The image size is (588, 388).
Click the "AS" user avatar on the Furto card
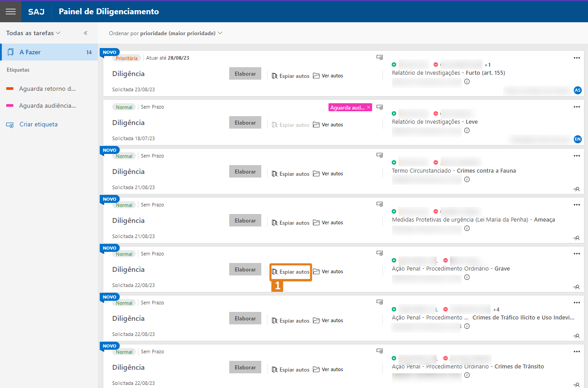point(578,90)
